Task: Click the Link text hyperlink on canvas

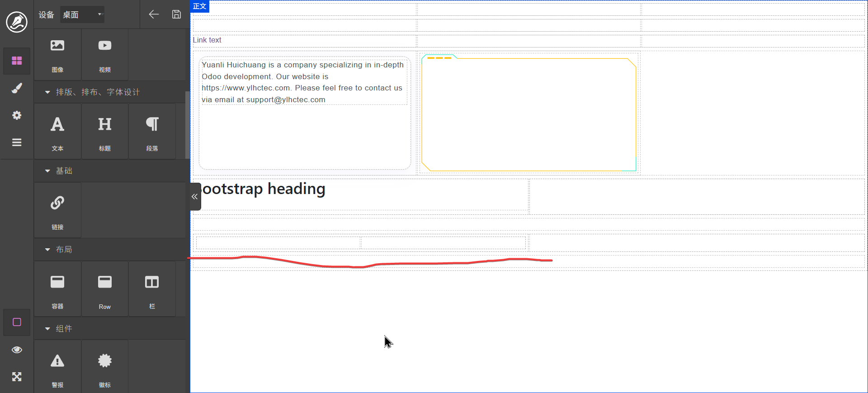Action: pyautogui.click(x=207, y=40)
